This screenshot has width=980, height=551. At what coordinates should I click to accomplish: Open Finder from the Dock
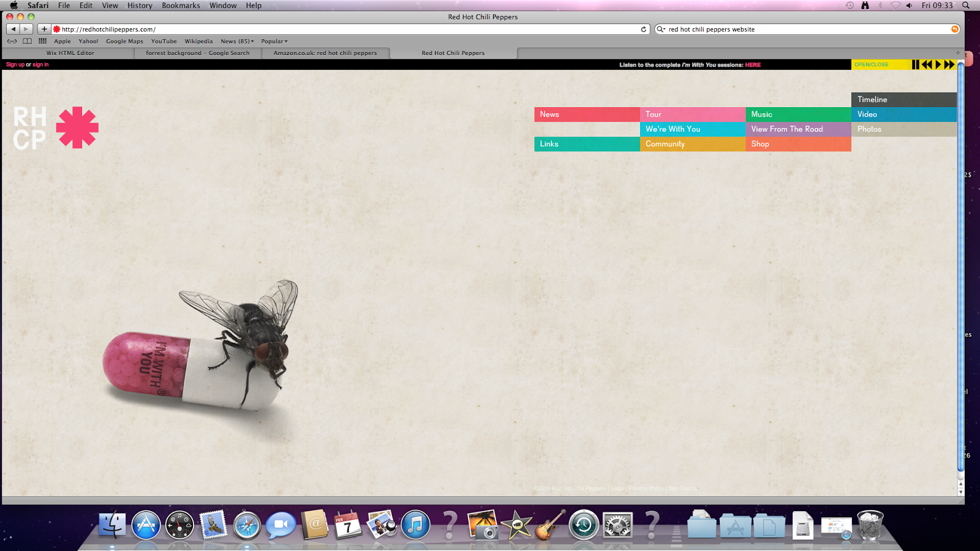112,525
